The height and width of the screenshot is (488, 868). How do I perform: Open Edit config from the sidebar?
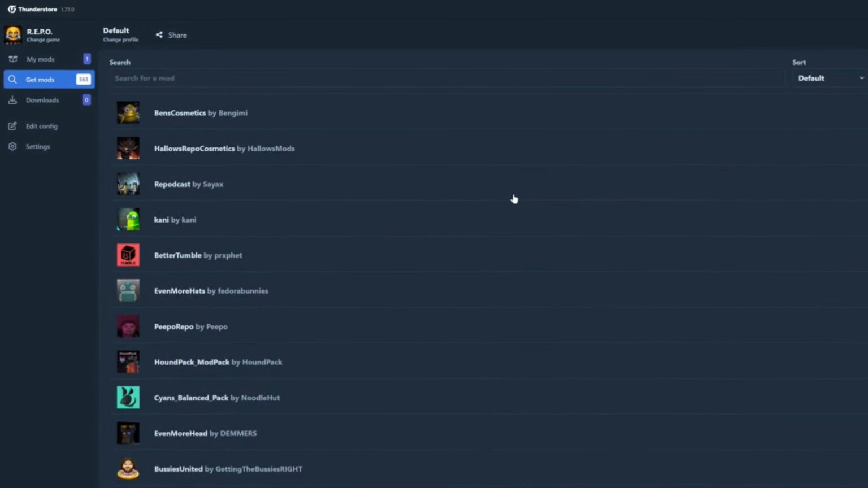(41, 127)
